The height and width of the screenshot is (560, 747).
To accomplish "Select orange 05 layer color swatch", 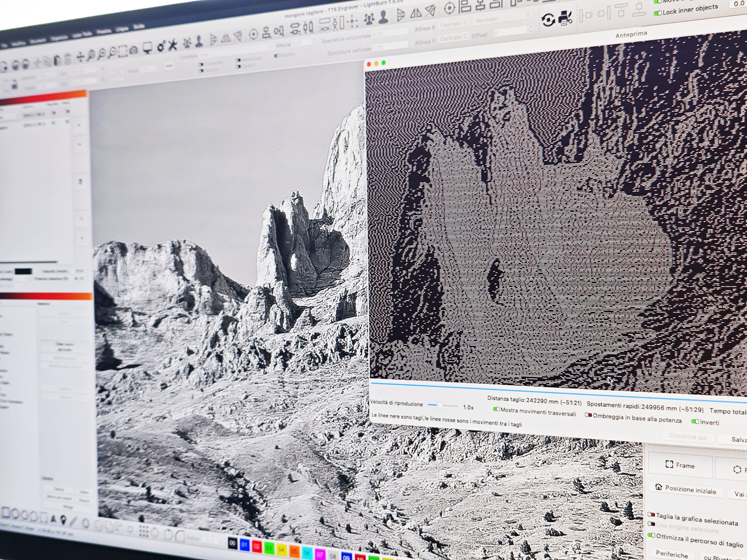I will pos(294,551).
